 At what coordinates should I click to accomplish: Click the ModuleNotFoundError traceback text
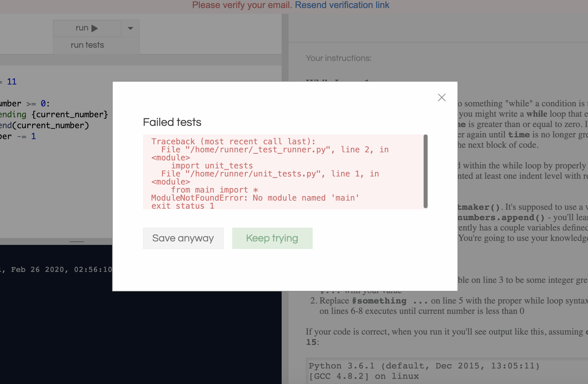(x=255, y=198)
